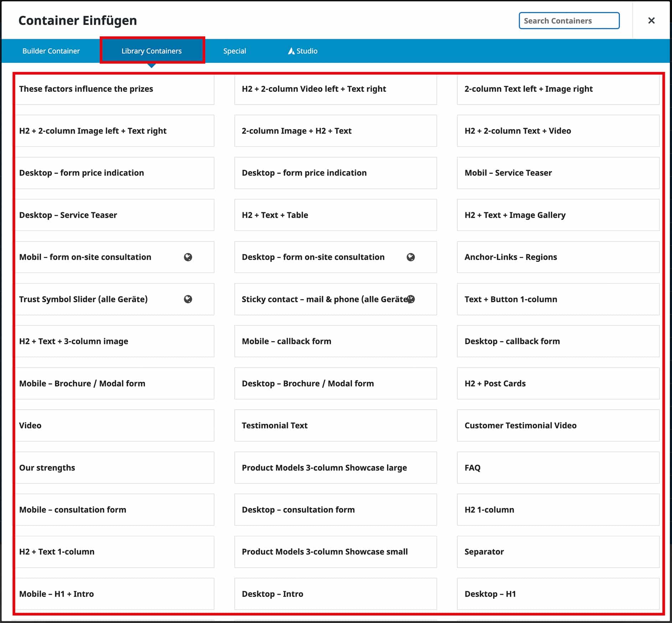Click the globe icon on Trust Symbol Slider
This screenshot has height=623, width=672.
[188, 299]
